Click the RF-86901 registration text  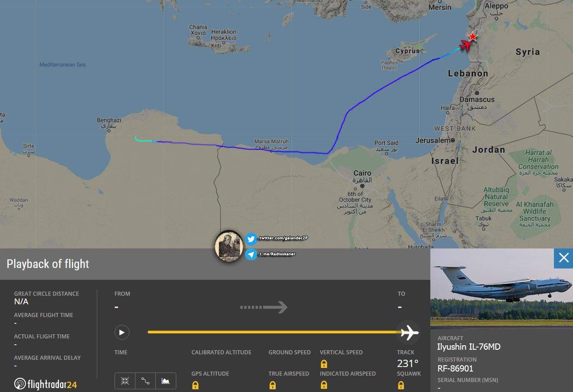[455, 368]
